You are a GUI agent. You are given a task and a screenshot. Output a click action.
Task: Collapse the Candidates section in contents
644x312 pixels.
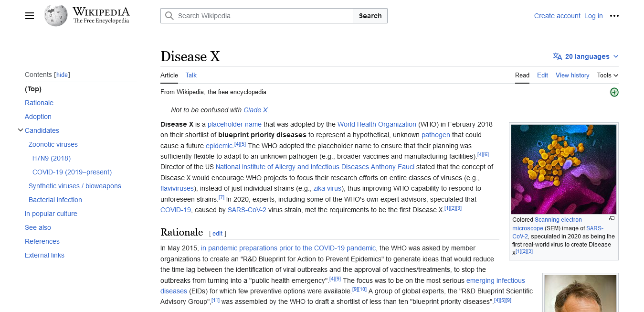[21, 130]
